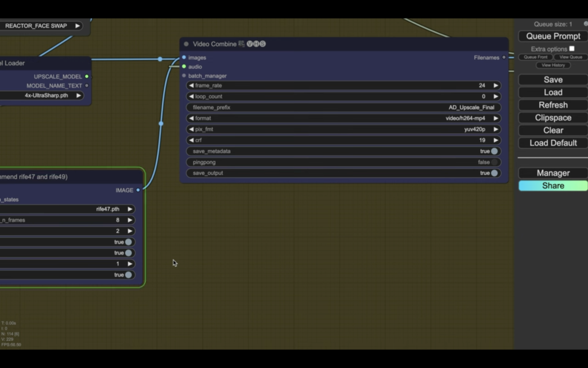
Task: Open the 4x-UltraSharp.pth model selector
Action: tap(46, 95)
